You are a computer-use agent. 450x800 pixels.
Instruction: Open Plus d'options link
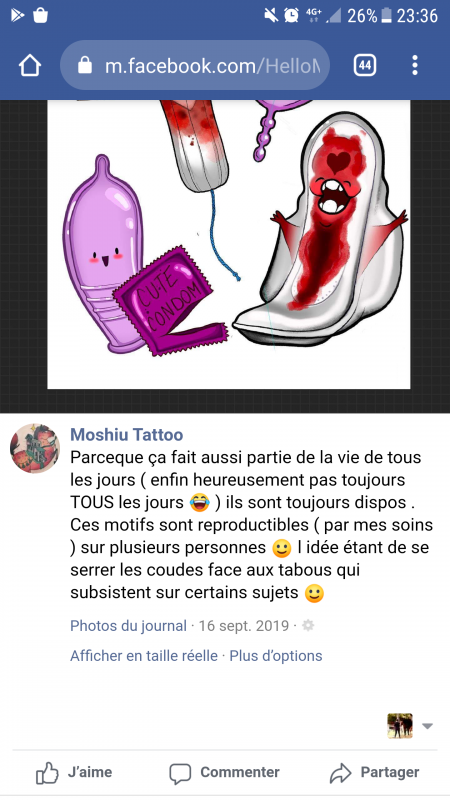(276, 656)
